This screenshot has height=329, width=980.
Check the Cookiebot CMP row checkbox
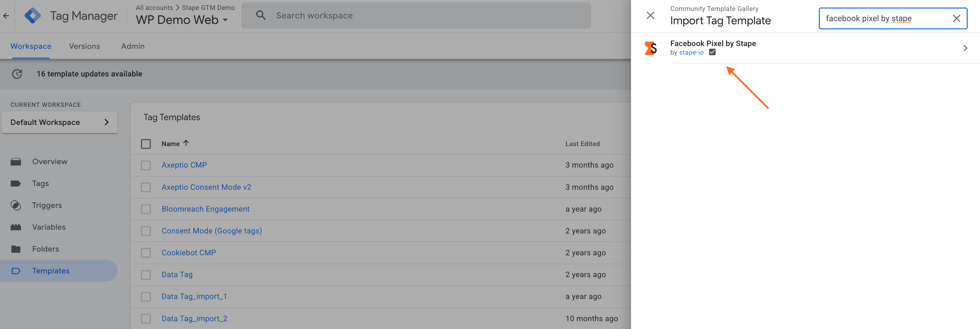click(146, 253)
